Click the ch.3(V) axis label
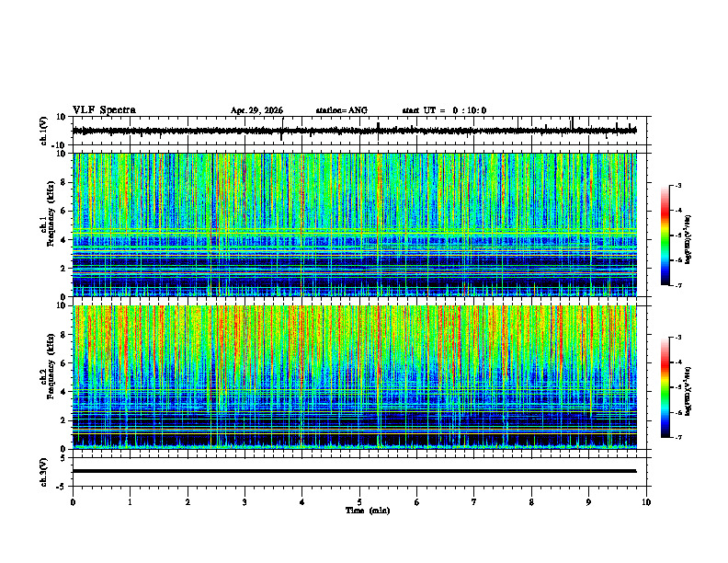728x563 pixels. [x=44, y=472]
